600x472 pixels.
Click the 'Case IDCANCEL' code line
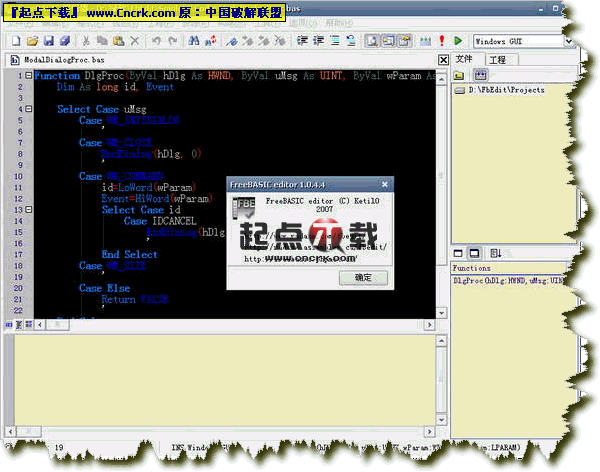pos(160,221)
